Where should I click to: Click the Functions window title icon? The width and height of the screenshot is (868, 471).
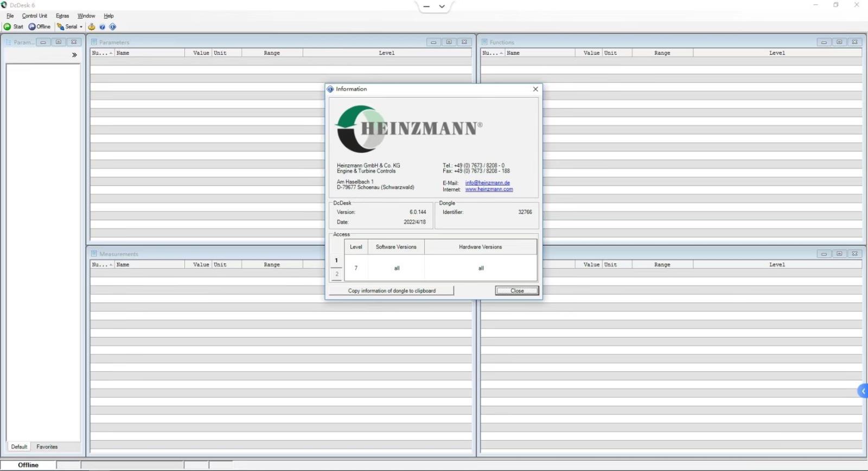(x=484, y=42)
